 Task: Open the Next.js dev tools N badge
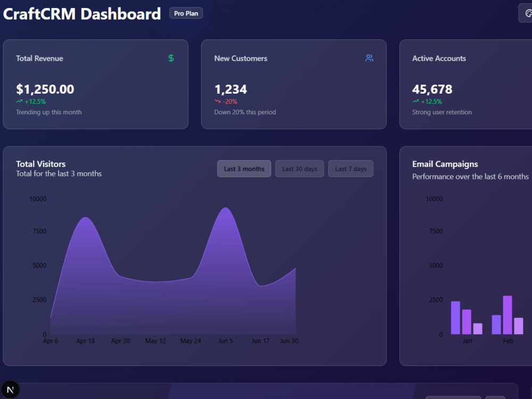[x=10, y=390]
